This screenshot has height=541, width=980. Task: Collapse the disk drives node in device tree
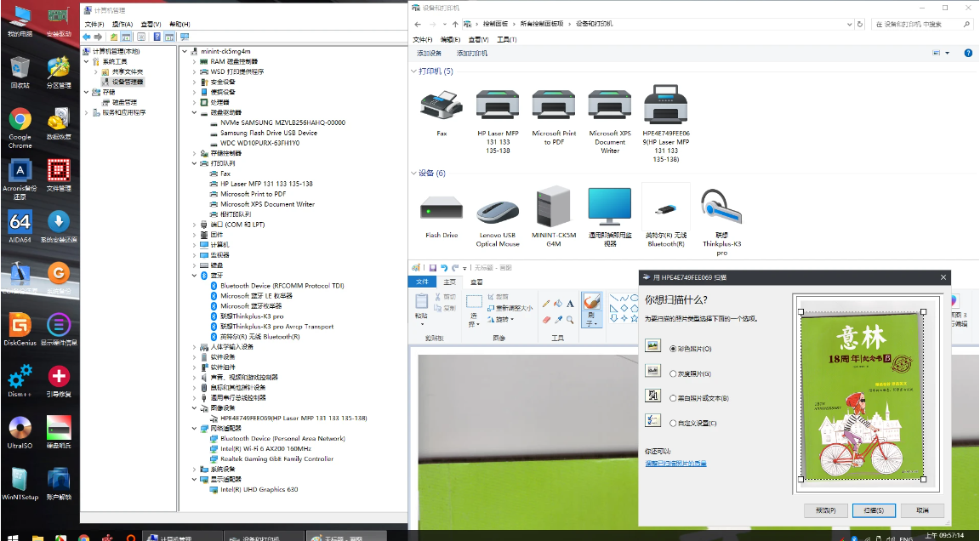[194, 112]
